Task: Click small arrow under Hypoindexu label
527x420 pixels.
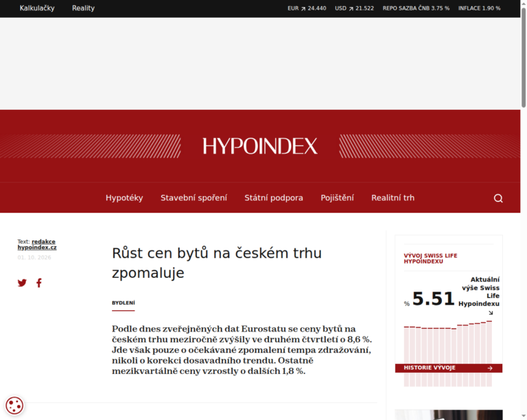Action: point(491,313)
